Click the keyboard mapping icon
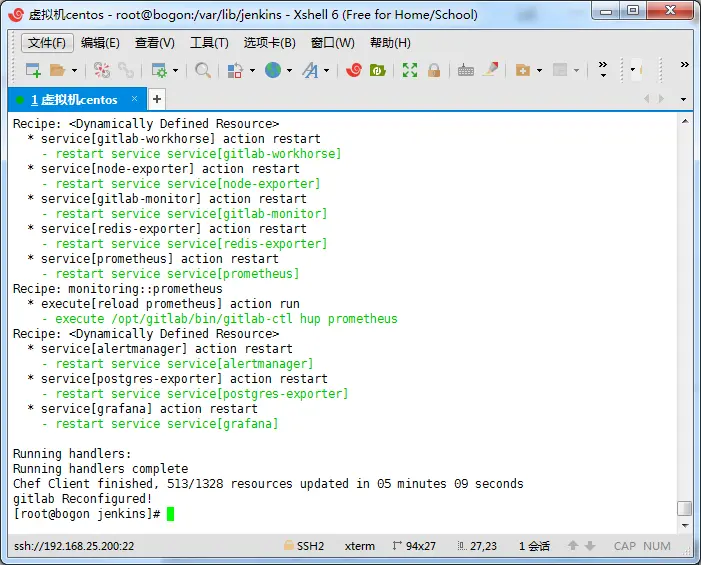The image size is (701, 565). click(x=466, y=70)
